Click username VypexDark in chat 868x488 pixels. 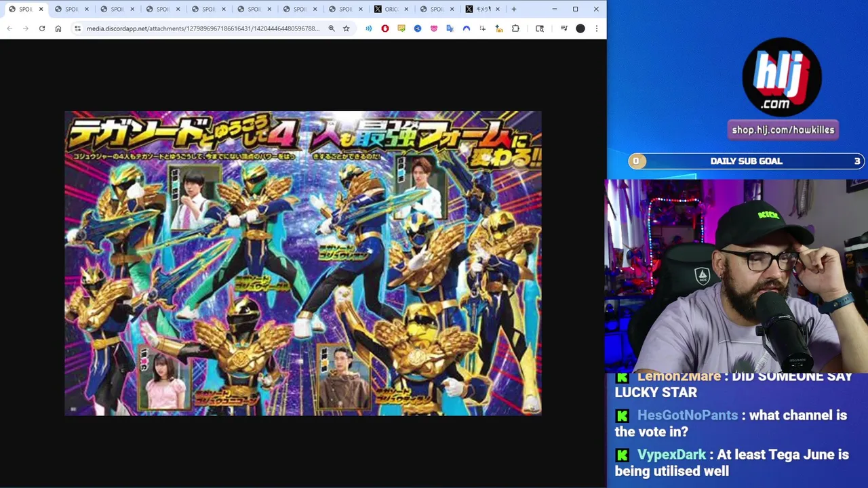tap(671, 455)
